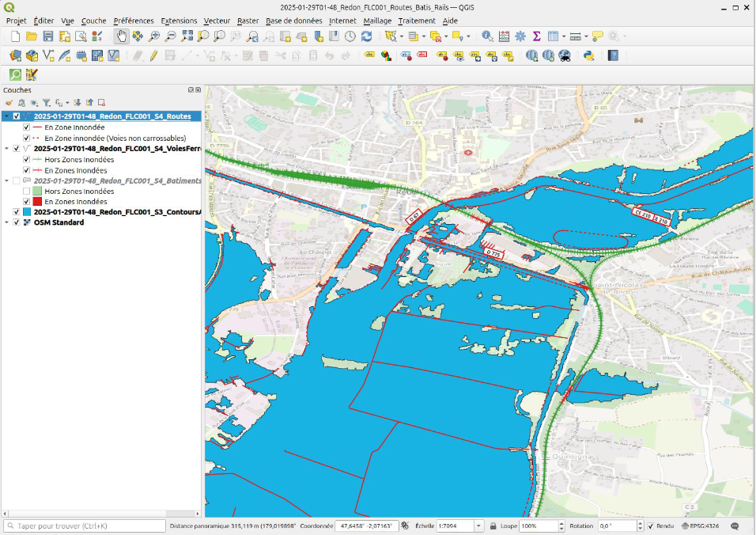Viewport: 756px width, 535px height.
Task: Click the Zoom In magnifier tool
Action: pyautogui.click(x=154, y=36)
